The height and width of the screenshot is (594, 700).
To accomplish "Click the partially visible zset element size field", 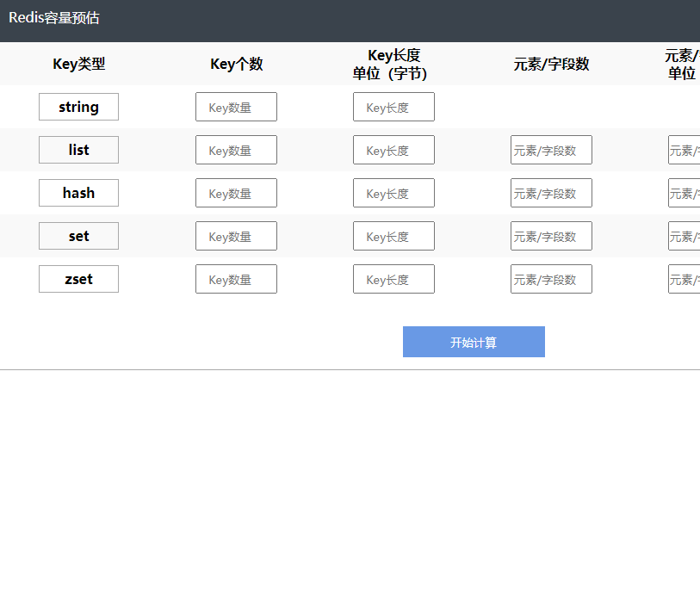I will coord(685,279).
